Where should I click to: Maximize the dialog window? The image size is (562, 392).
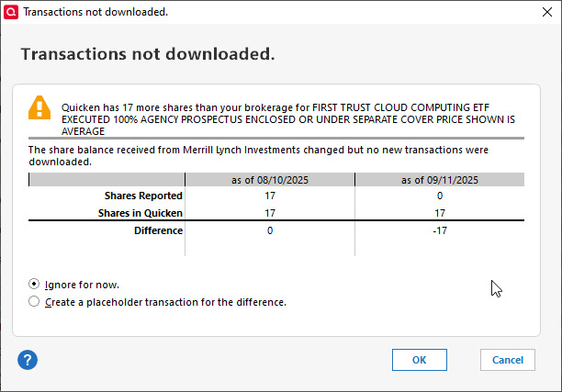[499, 12]
